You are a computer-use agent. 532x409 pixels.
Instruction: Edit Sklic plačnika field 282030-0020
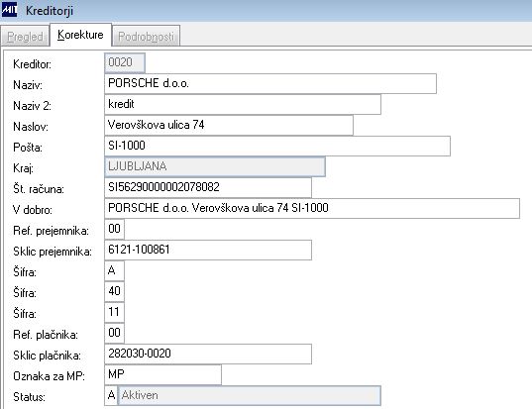tap(208, 355)
